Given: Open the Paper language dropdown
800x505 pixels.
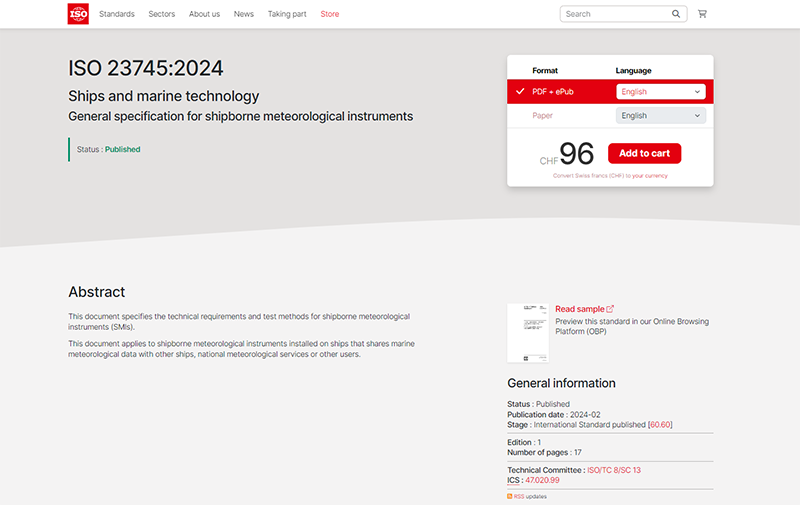Looking at the screenshot, I should [660, 116].
